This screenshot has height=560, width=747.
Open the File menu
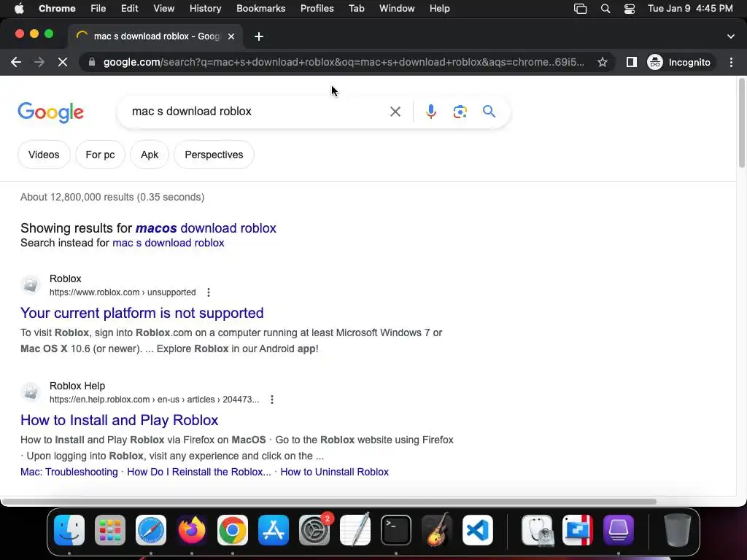pyautogui.click(x=98, y=9)
